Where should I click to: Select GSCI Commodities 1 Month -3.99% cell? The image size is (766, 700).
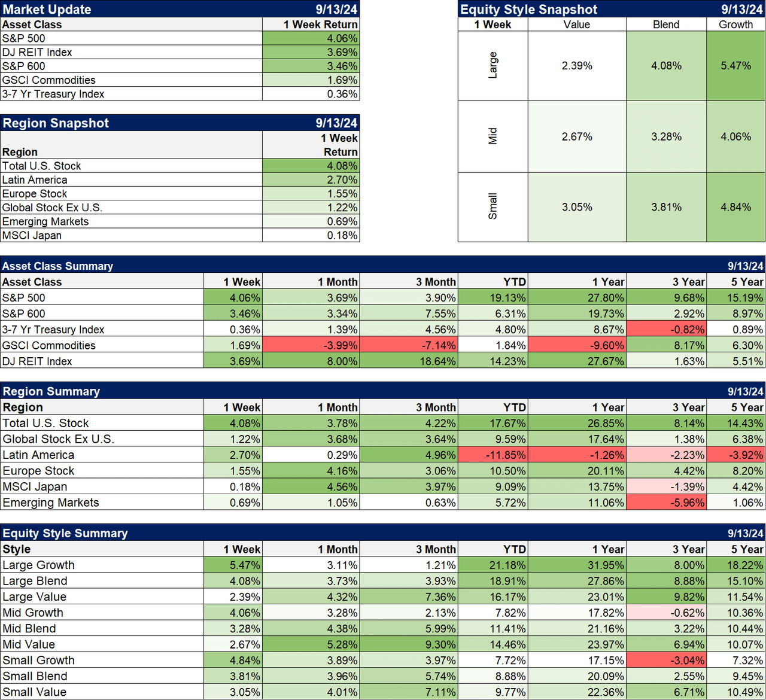click(311, 345)
